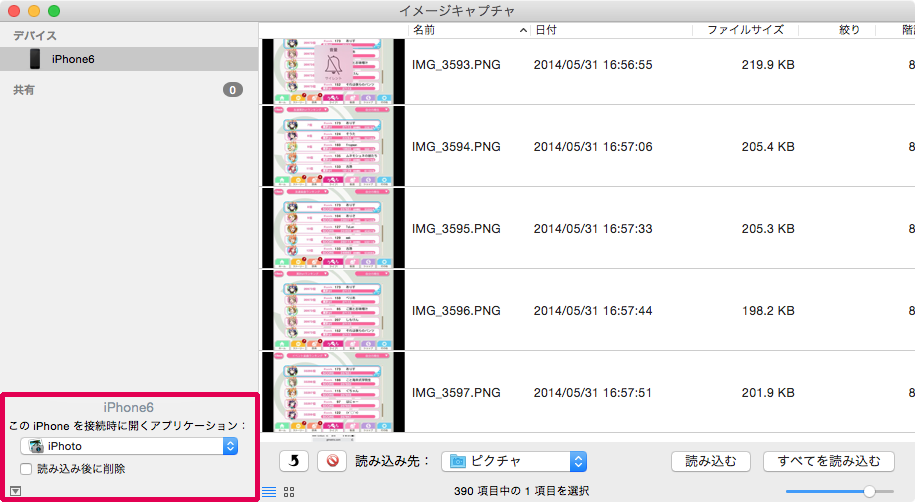Click the red delete icon button
The width and height of the screenshot is (915, 502).
(x=332, y=461)
